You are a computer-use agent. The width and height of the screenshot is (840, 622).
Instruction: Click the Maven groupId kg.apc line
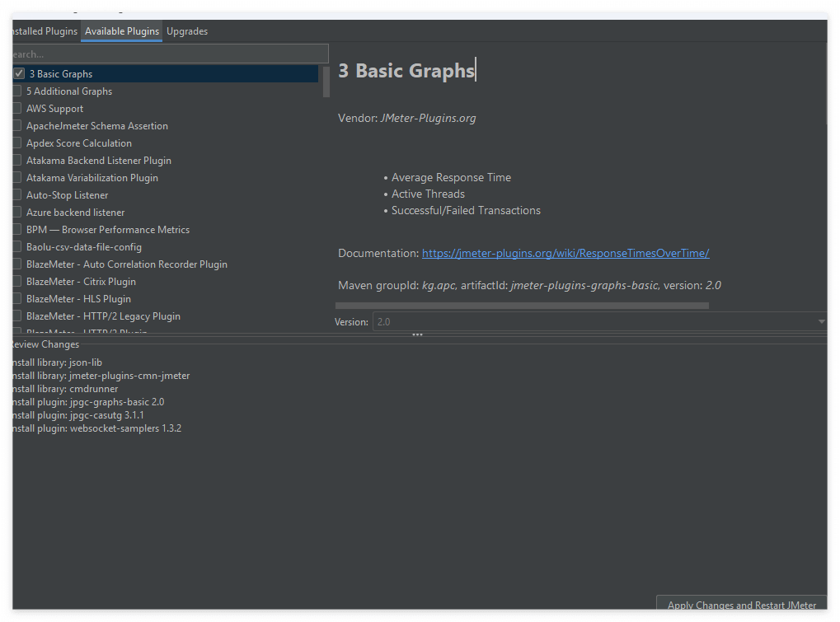[529, 285]
